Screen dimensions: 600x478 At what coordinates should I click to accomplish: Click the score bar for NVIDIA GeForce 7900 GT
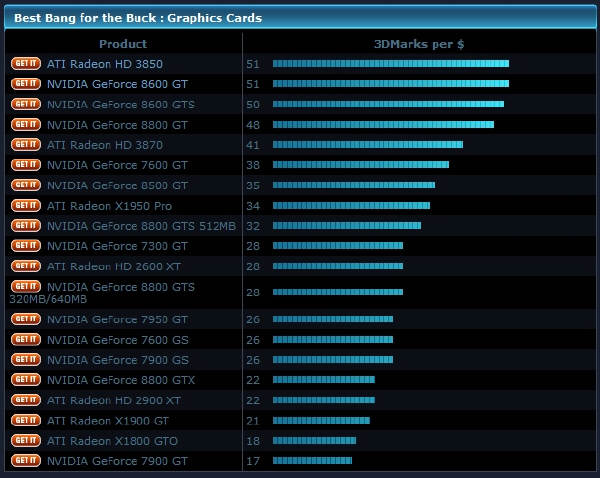(312, 460)
